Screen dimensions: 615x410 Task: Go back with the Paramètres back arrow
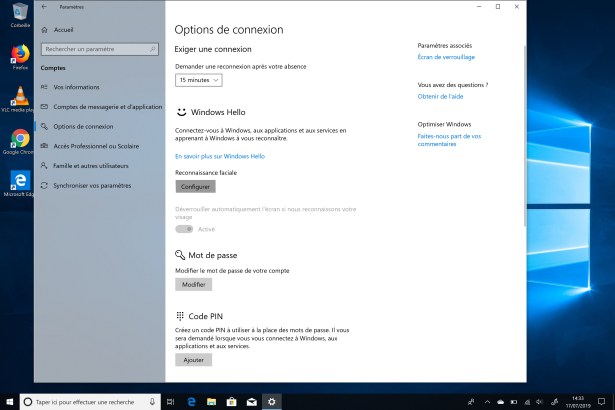[x=44, y=7]
